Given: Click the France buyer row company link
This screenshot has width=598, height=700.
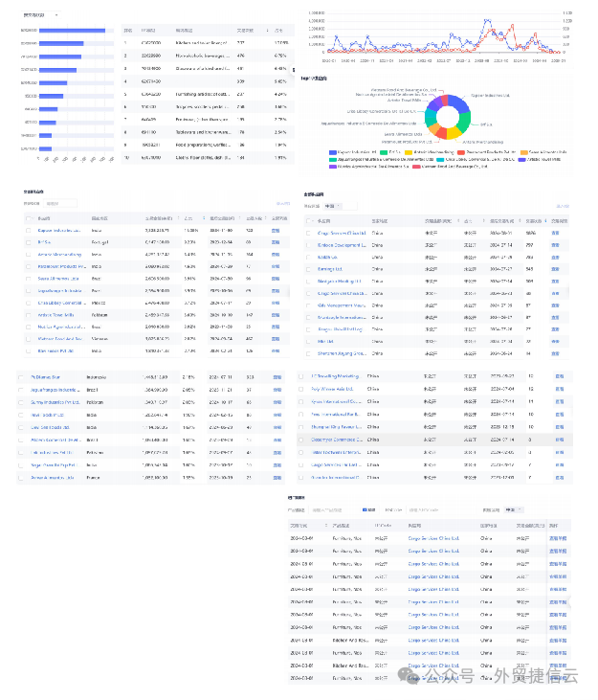Looking at the screenshot, I should [x=53, y=478].
